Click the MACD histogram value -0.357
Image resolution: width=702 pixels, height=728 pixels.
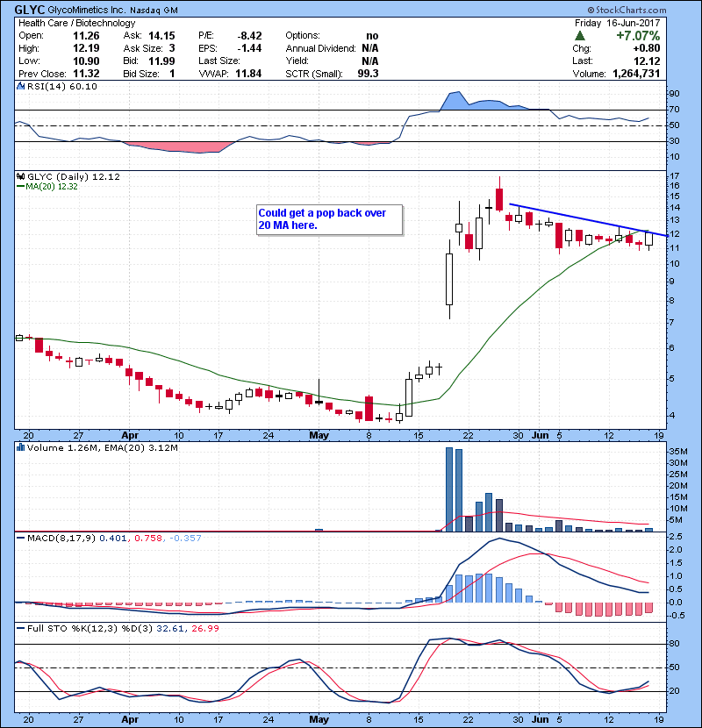[185, 538]
